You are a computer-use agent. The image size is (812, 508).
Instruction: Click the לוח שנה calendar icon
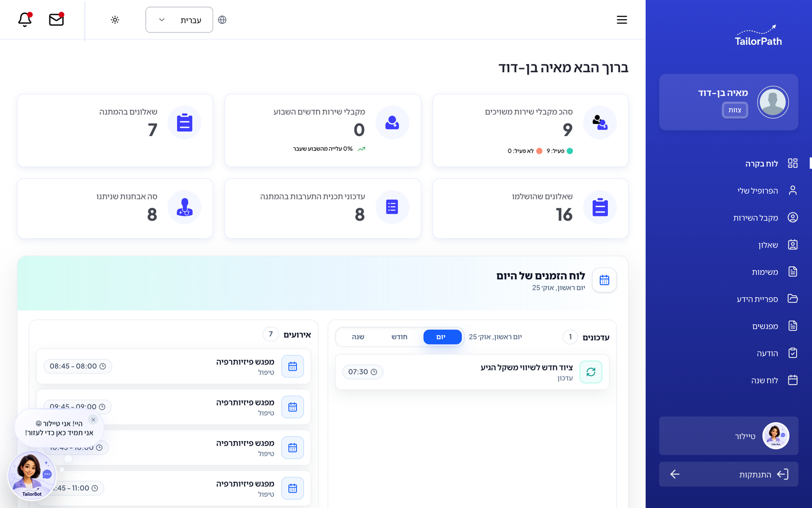pyautogui.click(x=793, y=380)
